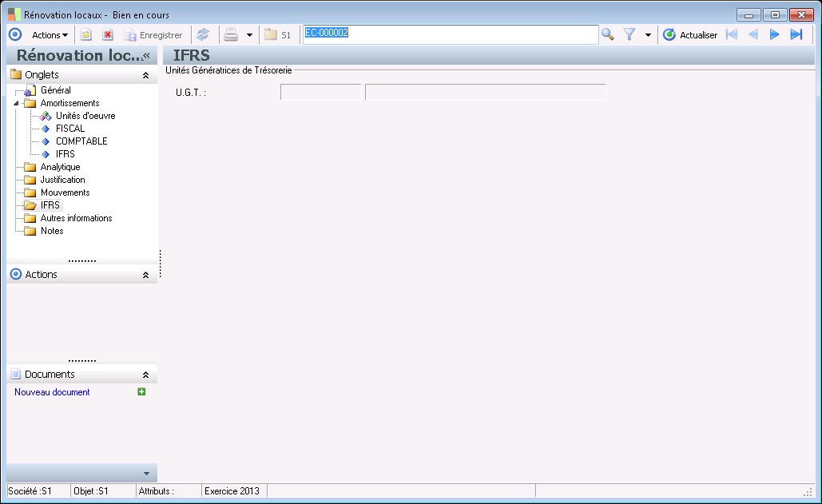Viewport: 822px width, 504px height.
Task: Open the Notes folder
Action: (x=52, y=231)
